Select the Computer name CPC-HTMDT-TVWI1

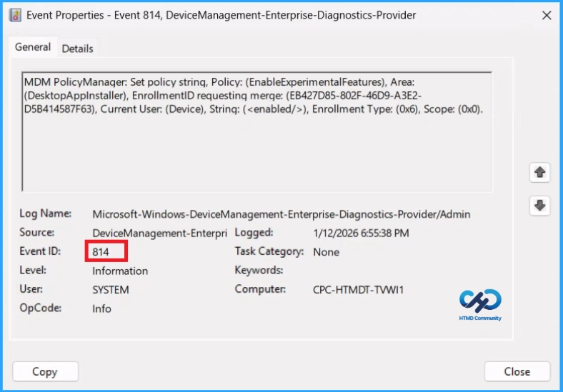click(x=359, y=290)
